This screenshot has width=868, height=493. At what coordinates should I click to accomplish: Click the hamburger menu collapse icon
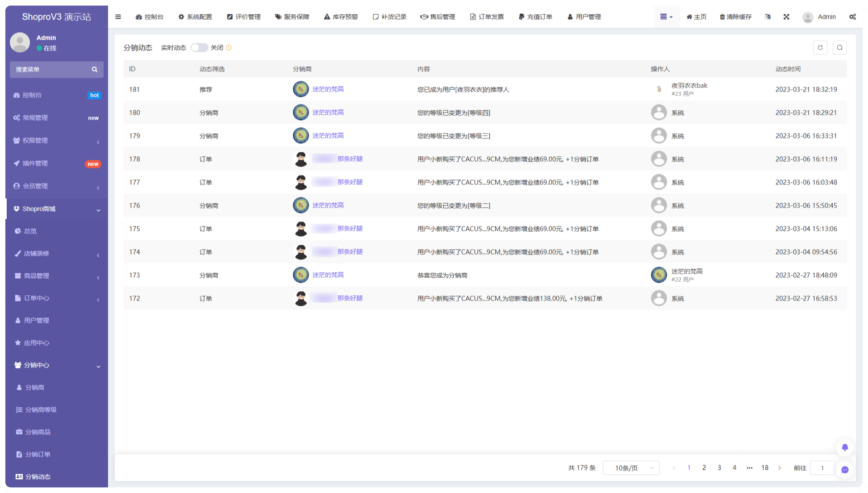118,17
